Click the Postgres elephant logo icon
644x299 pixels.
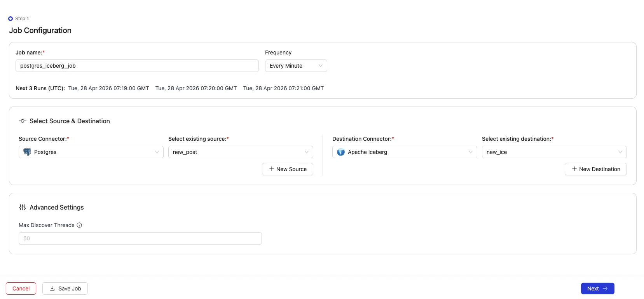coord(27,152)
